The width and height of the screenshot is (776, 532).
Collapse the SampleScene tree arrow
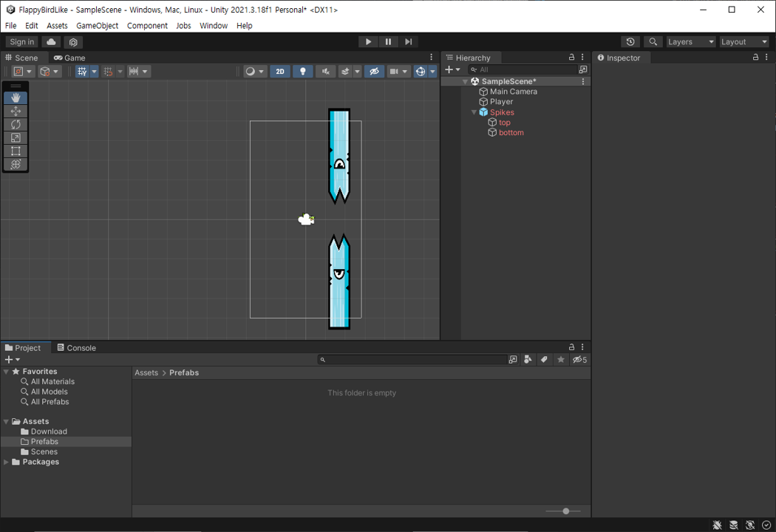tap(465, 81)
